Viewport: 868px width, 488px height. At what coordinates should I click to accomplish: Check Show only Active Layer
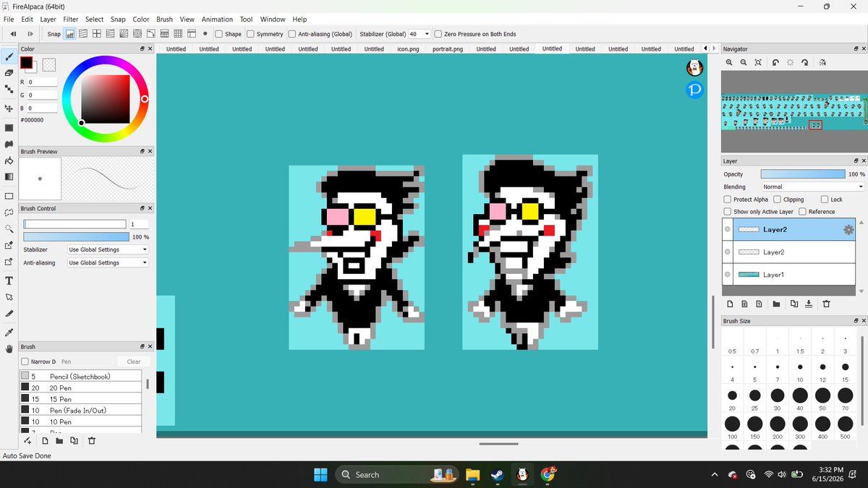tap(728, 212)
